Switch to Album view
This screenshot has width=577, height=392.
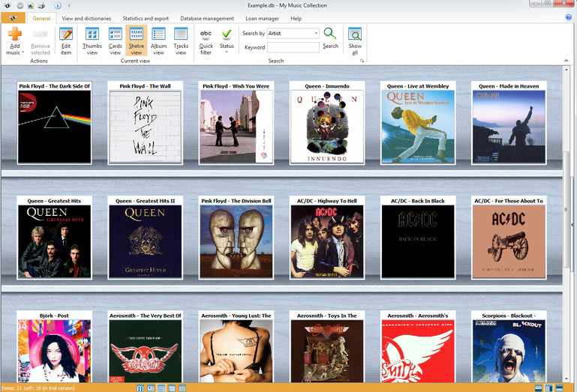(x=158, y=40)
